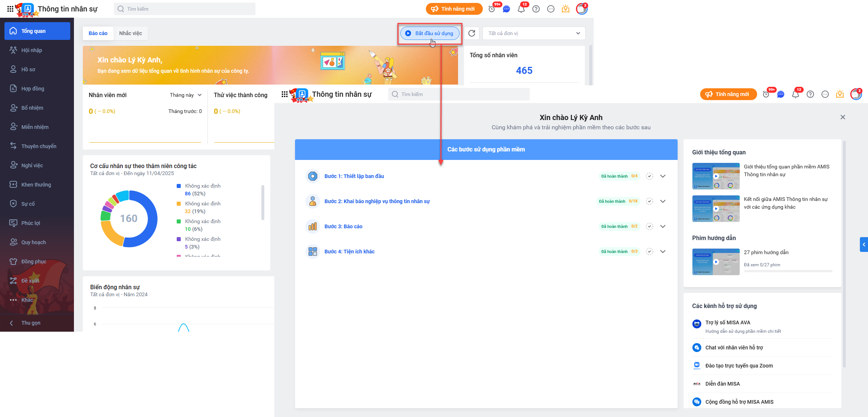Click blue side panel collapse arrow
The image size is (868, 417).
[864, 245]
